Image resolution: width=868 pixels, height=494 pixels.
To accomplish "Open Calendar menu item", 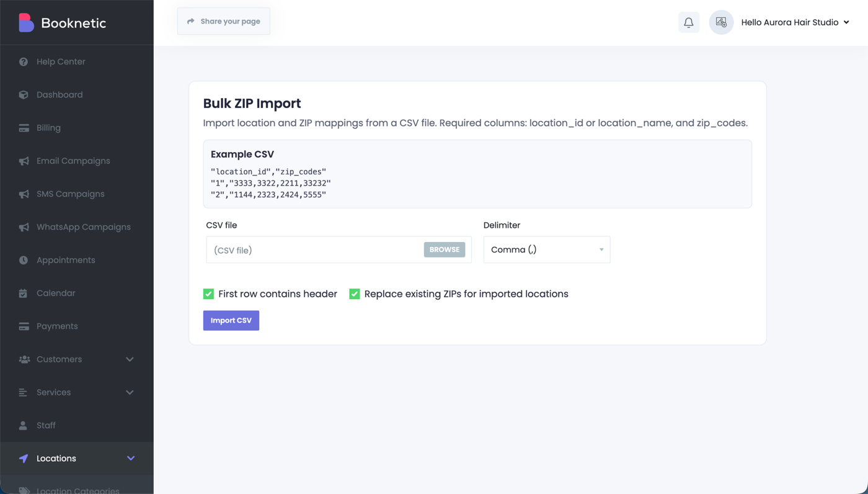I will 77,293.
